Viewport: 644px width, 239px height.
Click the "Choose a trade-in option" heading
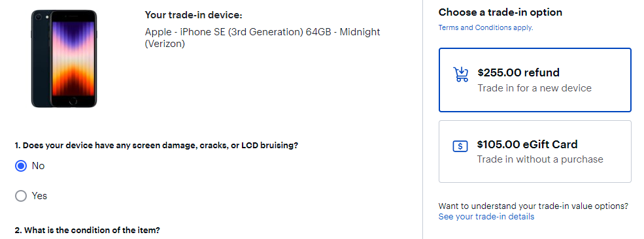click(500, 12)
